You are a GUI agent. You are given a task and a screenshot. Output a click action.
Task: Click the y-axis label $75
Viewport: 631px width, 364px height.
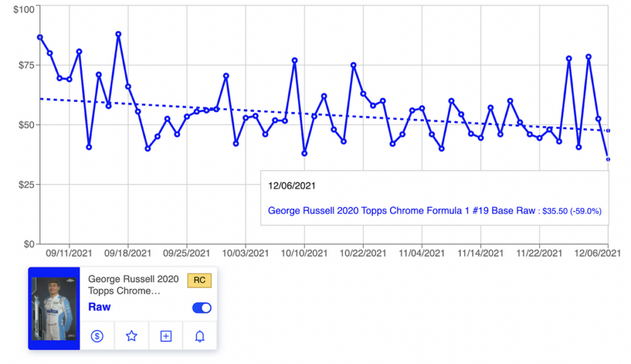[x=26, y=65]
